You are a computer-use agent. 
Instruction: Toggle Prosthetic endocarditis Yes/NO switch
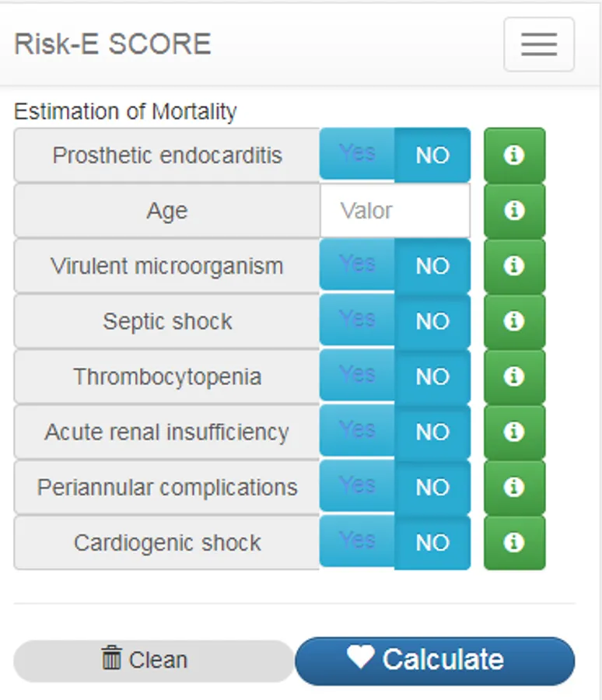[x=395, y=156]
